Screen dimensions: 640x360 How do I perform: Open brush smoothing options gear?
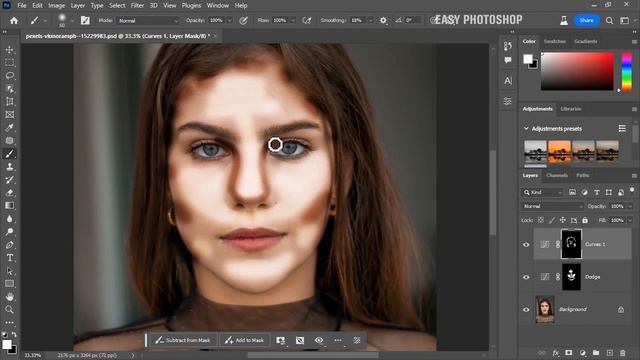383,20
